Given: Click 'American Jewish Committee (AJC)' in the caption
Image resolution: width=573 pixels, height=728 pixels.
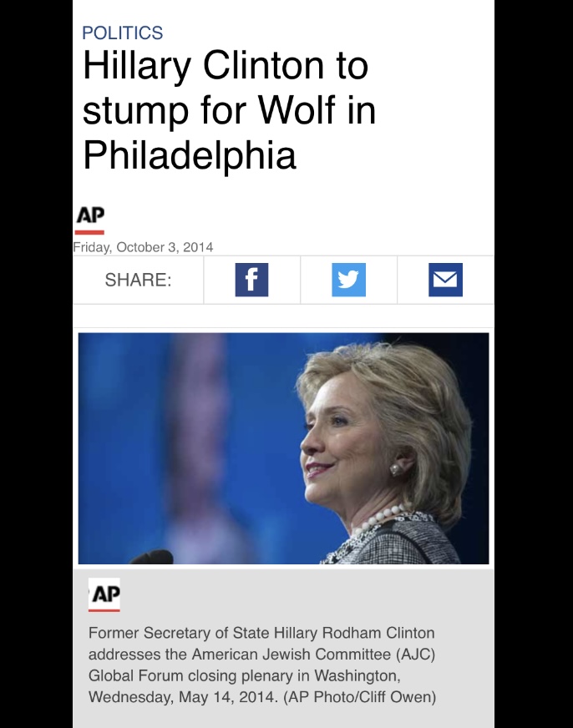Looking at the screenshot, I should (x=313, y=655).
